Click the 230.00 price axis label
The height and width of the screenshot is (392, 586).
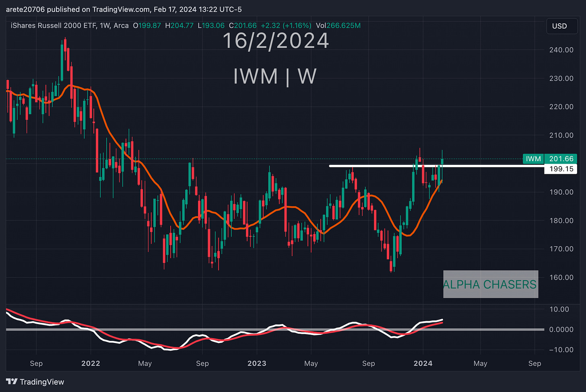[x=561, y=78]
